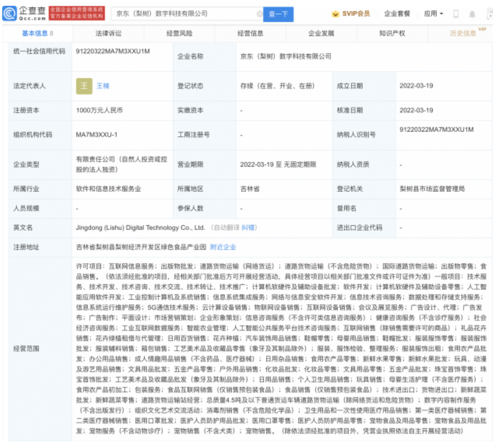Screen dimensions: 499x448
Task: Select credit code 91220322MA7M3XXU1M under 统一社会信用代码
Action: coord(113,52)
